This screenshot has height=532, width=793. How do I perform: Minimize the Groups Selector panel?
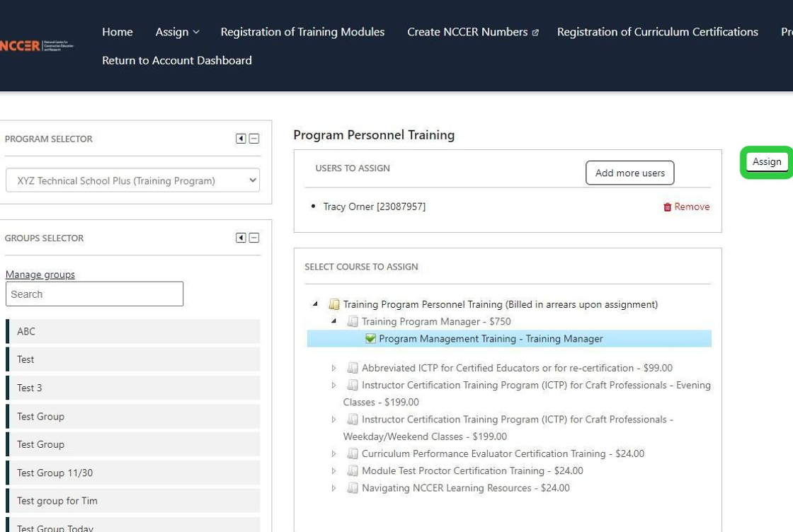pyautogui.click(x=254, y=238)
